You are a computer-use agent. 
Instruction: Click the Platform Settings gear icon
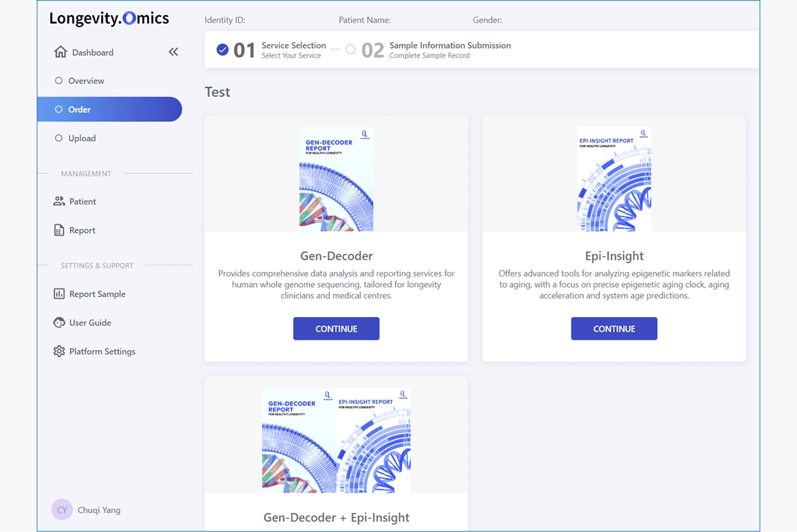[59, 351]
